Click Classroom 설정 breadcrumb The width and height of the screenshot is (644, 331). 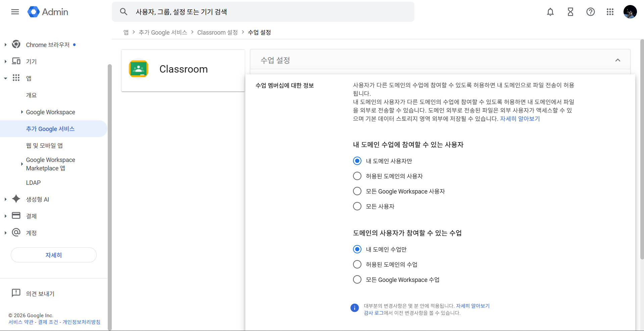point(217,32)
